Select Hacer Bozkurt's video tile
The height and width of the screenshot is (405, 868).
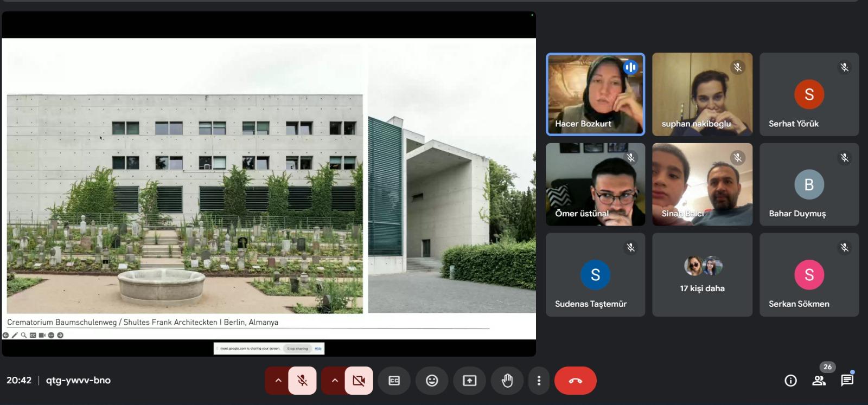tap(595, 94)
